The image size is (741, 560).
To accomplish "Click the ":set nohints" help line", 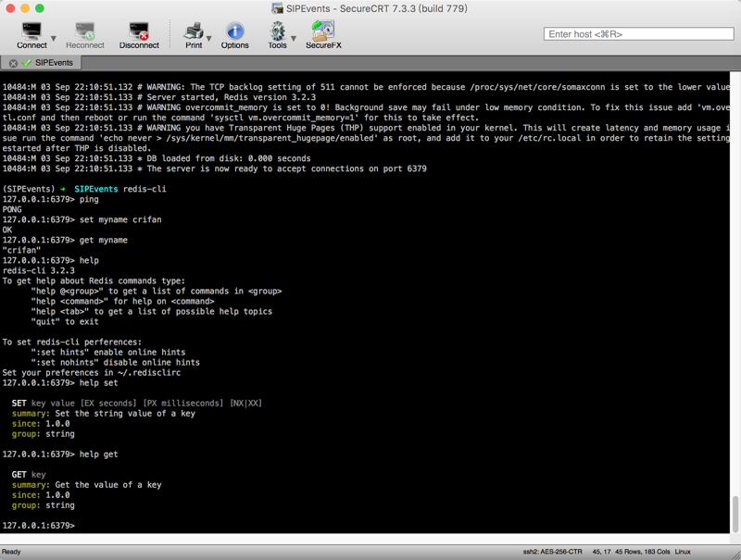I will (115, 363).
